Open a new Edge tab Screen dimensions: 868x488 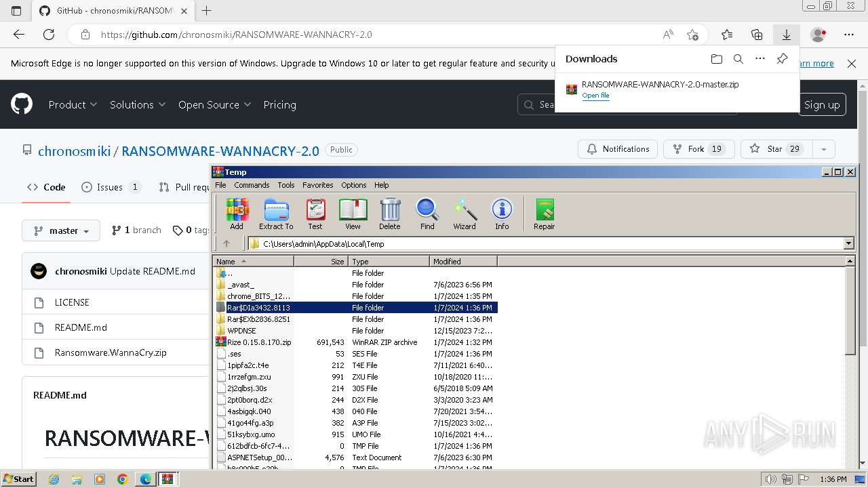tap(207, 11)
